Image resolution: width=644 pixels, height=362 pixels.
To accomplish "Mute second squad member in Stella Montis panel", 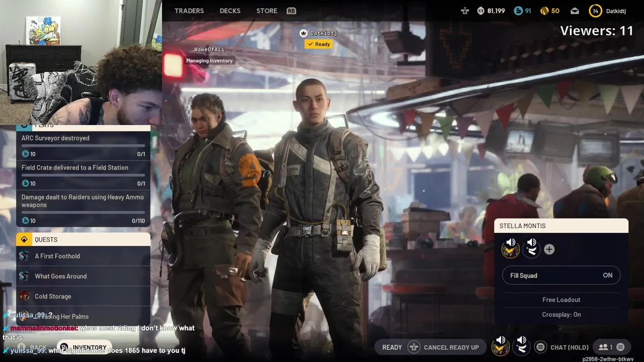I will tap(531, 248).
